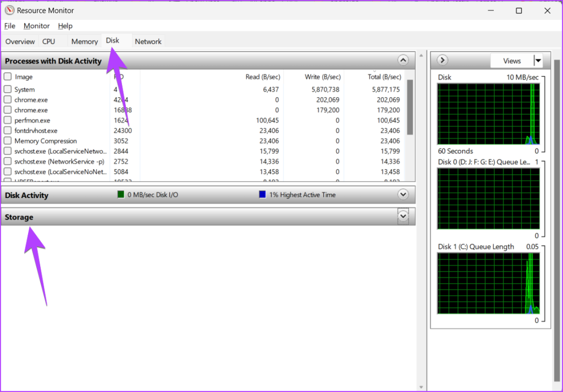Enable the Memory Compression checkbox

click(8, 141)
